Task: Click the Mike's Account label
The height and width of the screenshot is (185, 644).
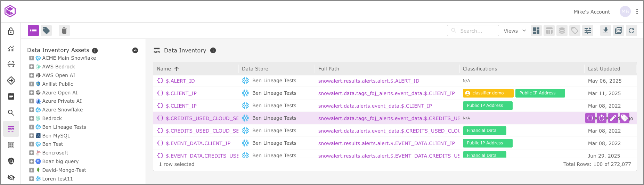Action: click(592, 12)
